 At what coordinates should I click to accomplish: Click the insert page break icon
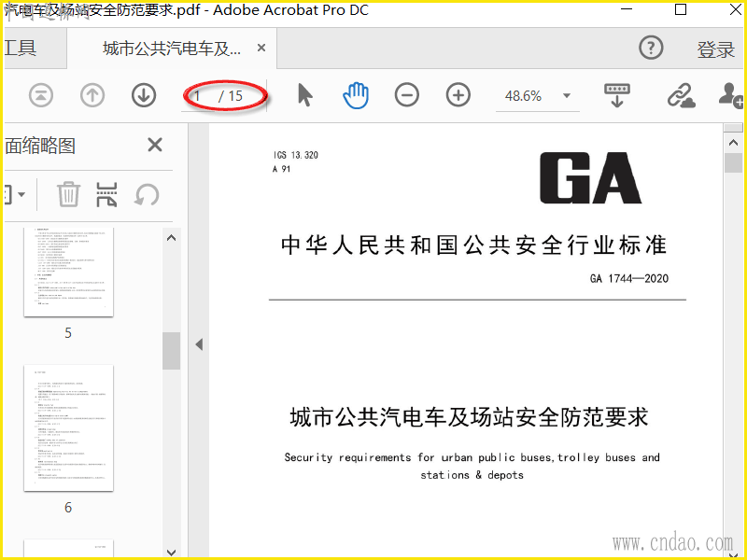coord(106,194)
